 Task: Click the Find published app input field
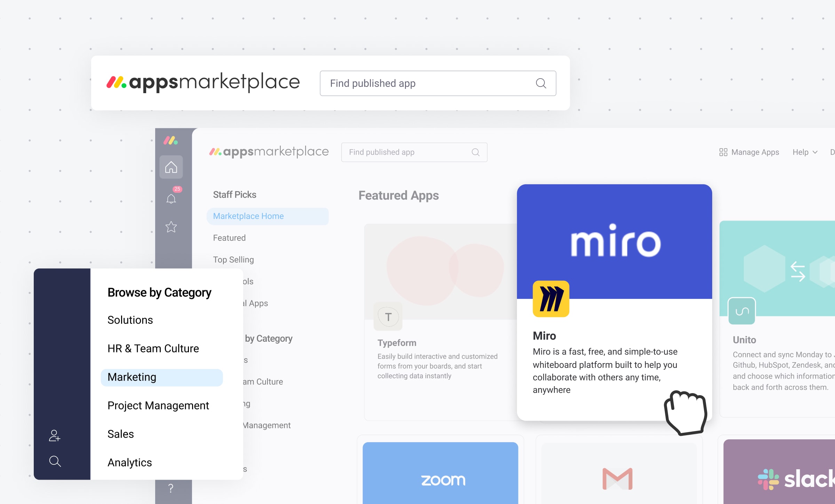pyautogui.click(x=437, y=83)
